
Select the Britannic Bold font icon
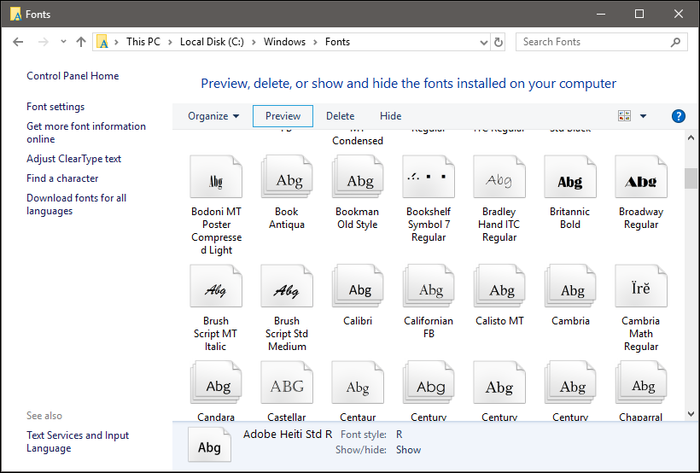click(x=570, y=177)
